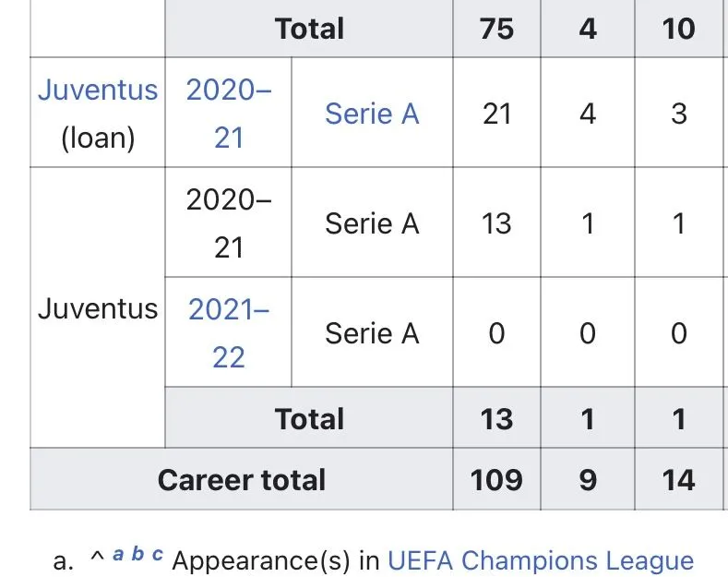Visit the UEFA Champions League link
This screenshot has width=728, height=577.
coord(540,560)
